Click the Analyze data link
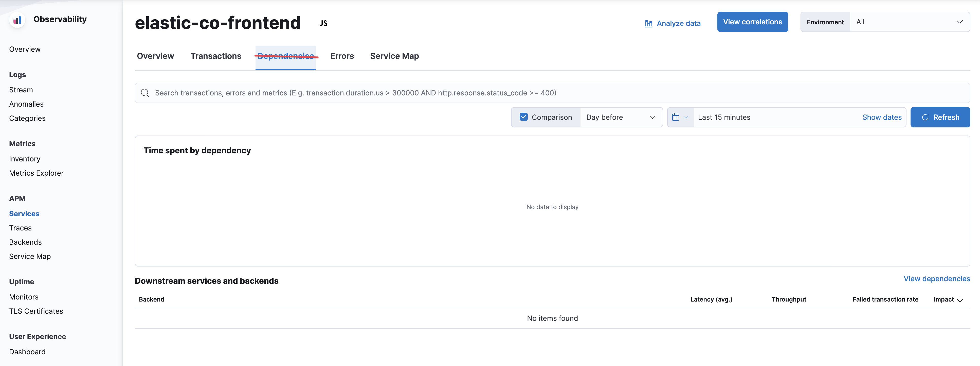980x366 pixels. [x=678, y=24]
